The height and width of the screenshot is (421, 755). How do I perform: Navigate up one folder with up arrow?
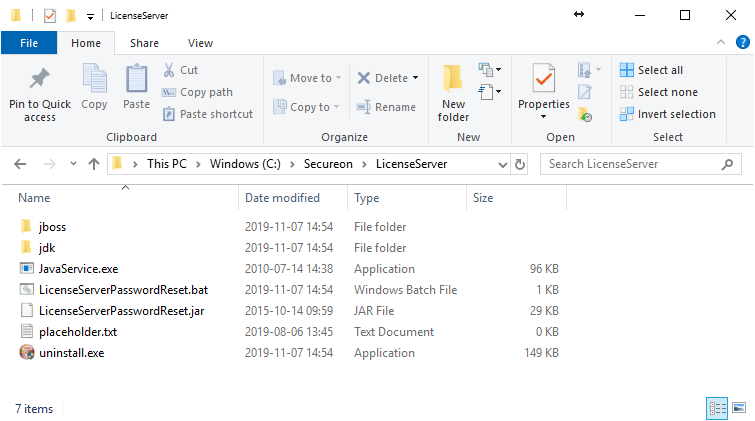pos(94,164)
